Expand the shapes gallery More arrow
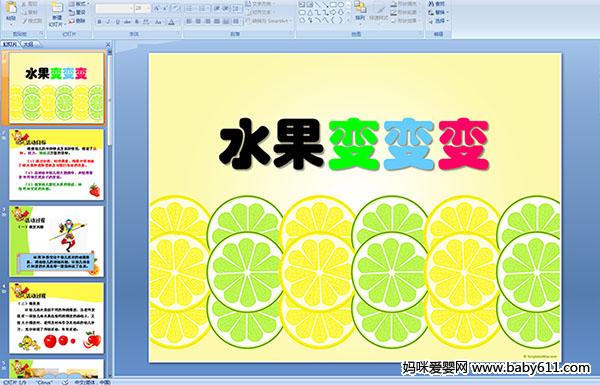Image resolution: width=600 pixels, height=385 pixels. [348, 20]
